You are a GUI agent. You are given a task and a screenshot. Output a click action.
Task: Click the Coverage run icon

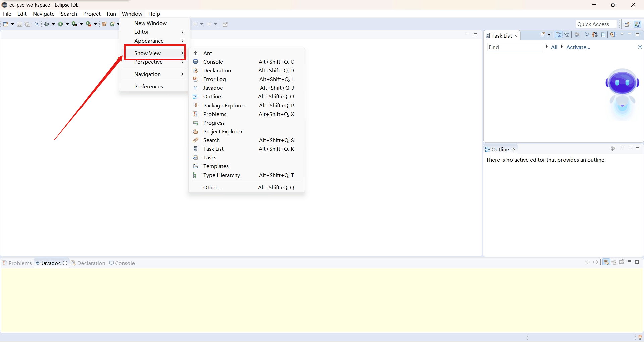(x=74, y=24)
